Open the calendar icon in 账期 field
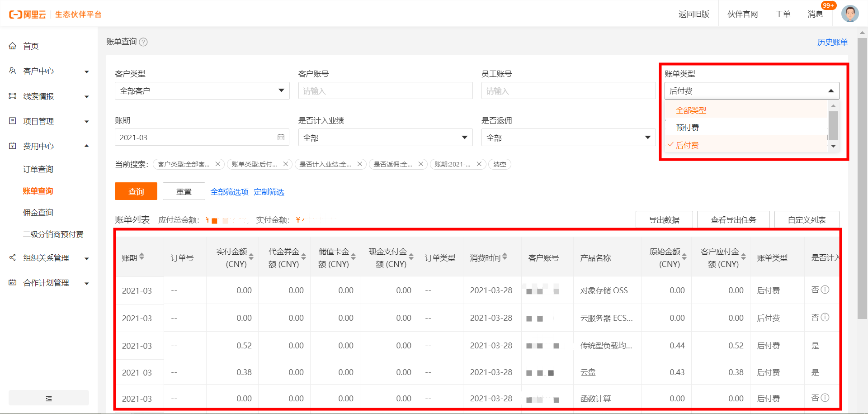This screenshot has width=868, height=414. (281, 137)
